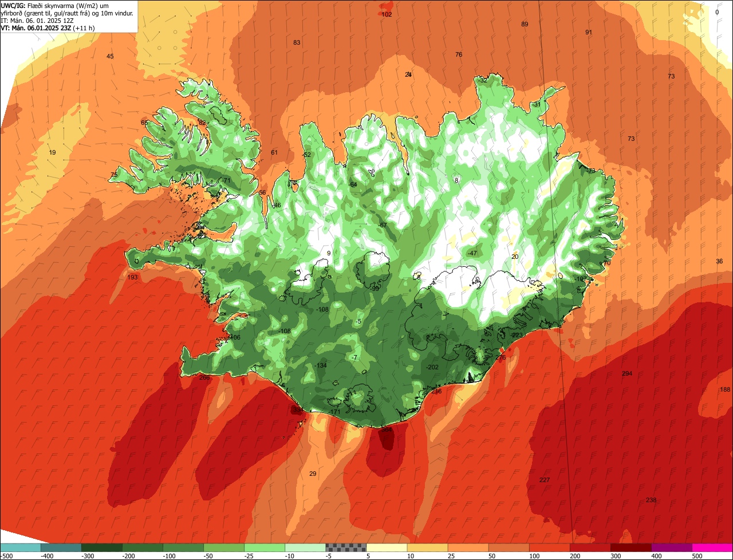Select the -200 to -100 green legend swatch
The height and width of the screenshot is (560, 733).
point(143,547)
